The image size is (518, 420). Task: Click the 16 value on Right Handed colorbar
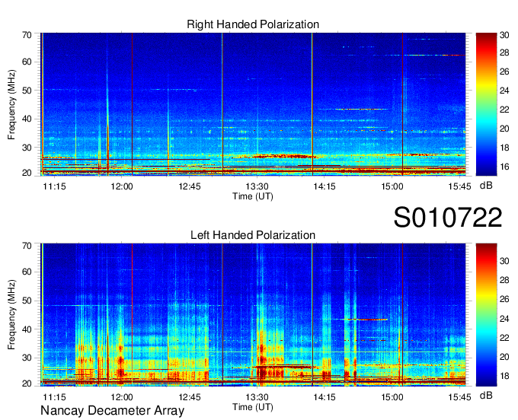tap(504, 167)
